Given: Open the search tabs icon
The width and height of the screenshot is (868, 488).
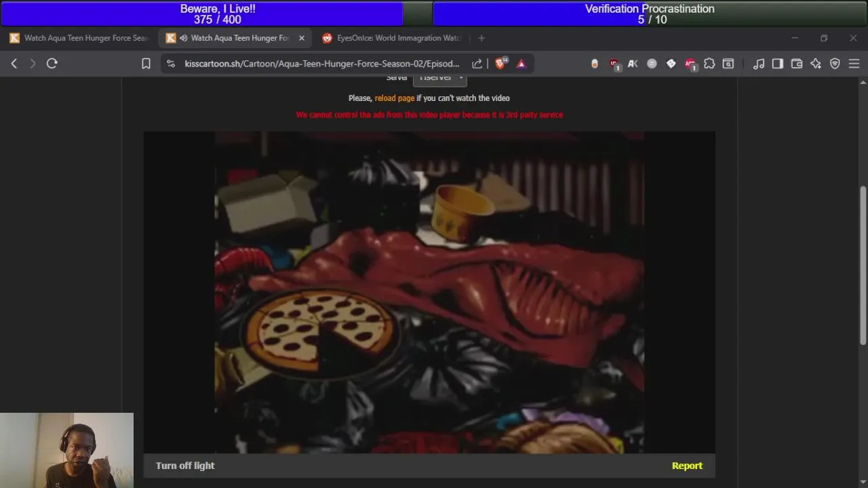Looking at the screenshot, I should pyautogui.click(x=728, y=64).
